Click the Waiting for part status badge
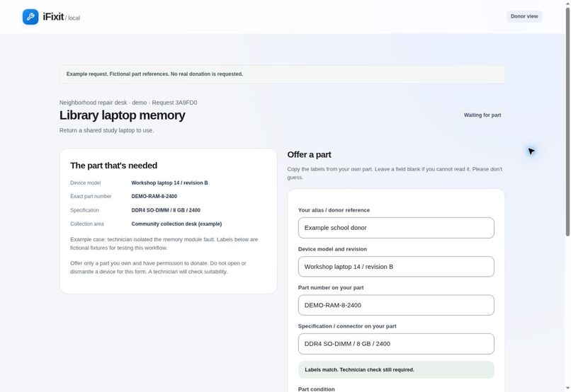Image resolution: width=571 pixels, height=392 pixels. 482,115
